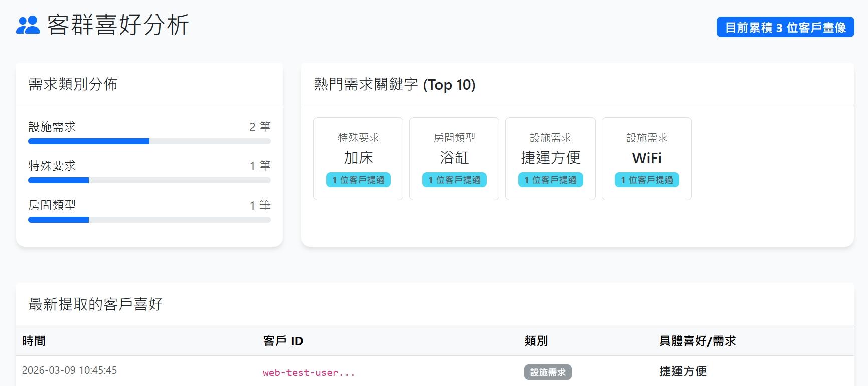Select the 加床 keyword card
Viewport: 868px width, 386px height.
(x=358, y=157)
